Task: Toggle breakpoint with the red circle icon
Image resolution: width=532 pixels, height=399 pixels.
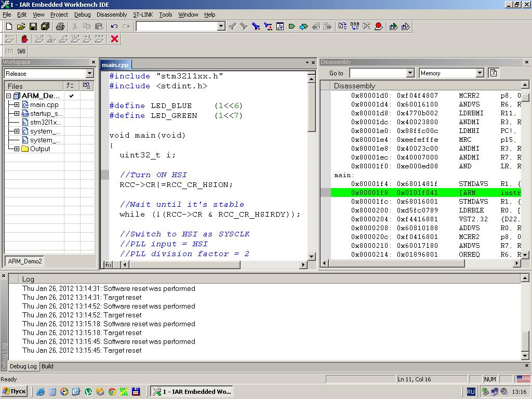Action: [379, 26]
